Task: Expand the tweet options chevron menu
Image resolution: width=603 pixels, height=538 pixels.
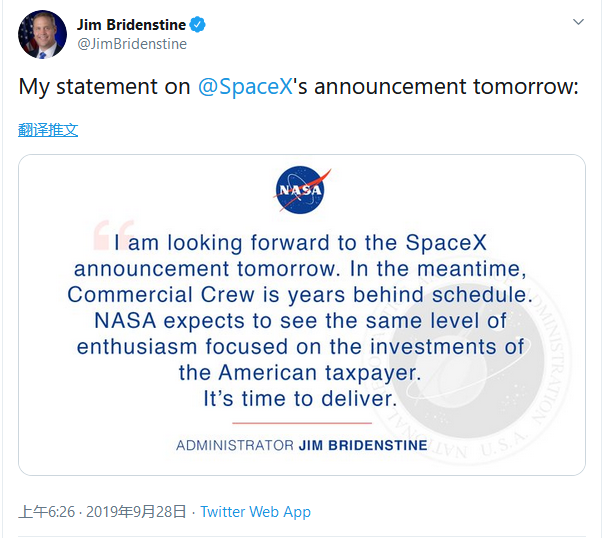Action: tap(578, 22)
